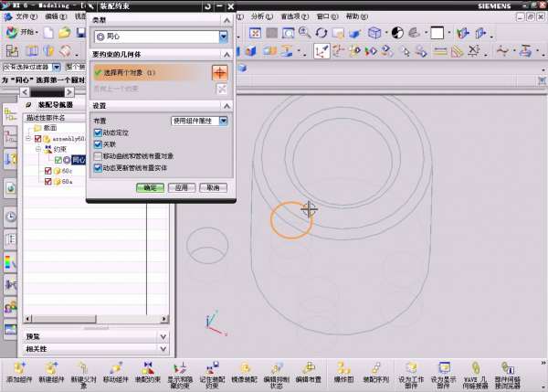
Task: Open the 布置 使用组件属性 dropdown
Action: click(x=223, y=121)
